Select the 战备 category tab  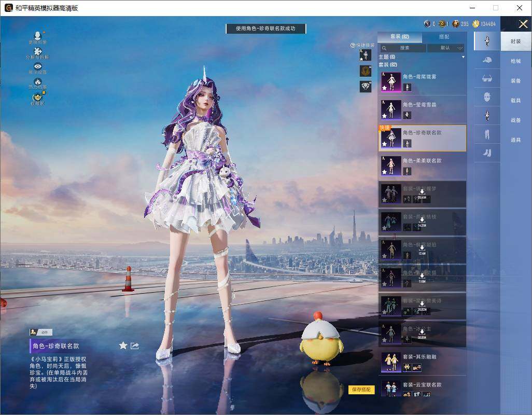coord(516,120)
